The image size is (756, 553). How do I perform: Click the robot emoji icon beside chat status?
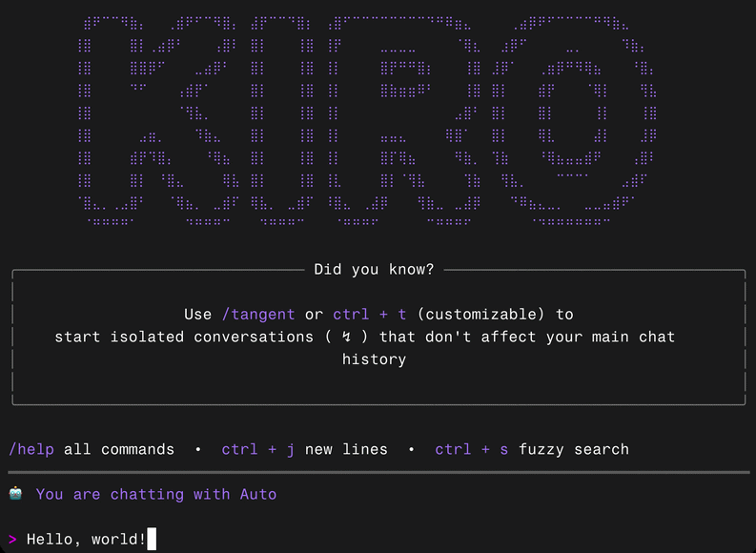[15, 494]
